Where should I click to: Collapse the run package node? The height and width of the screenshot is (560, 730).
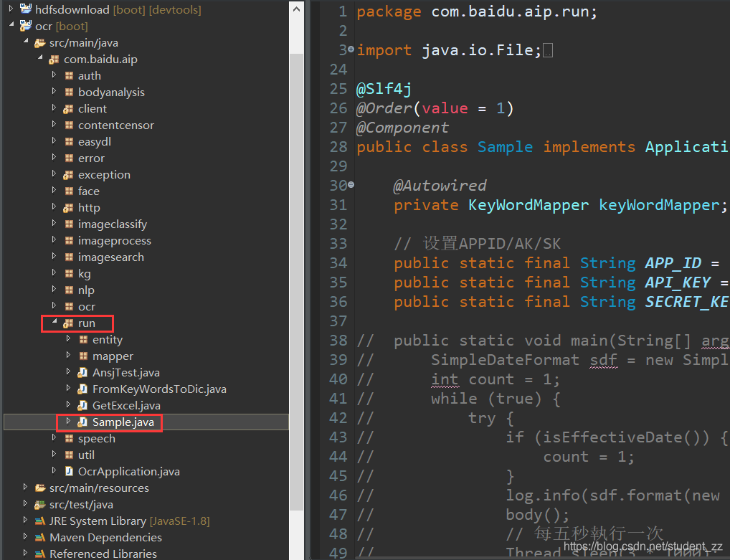pyautogui.click(x=54, y=321)
